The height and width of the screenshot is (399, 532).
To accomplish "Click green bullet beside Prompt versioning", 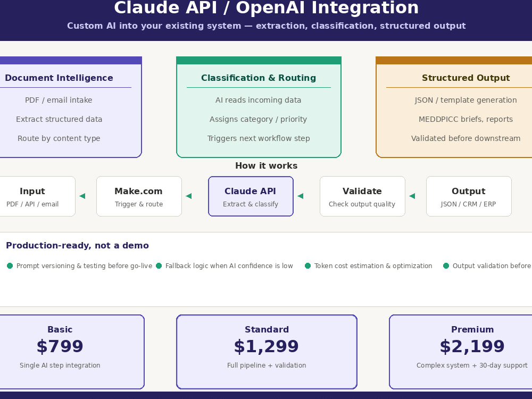I will click(x=10, y=265).
